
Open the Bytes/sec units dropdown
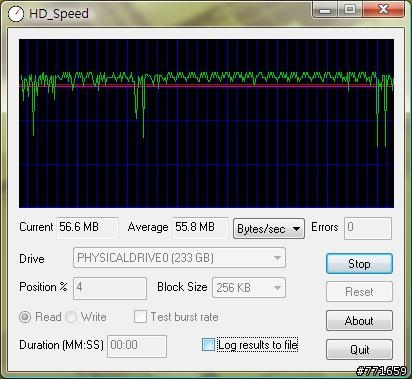[269, 229]
